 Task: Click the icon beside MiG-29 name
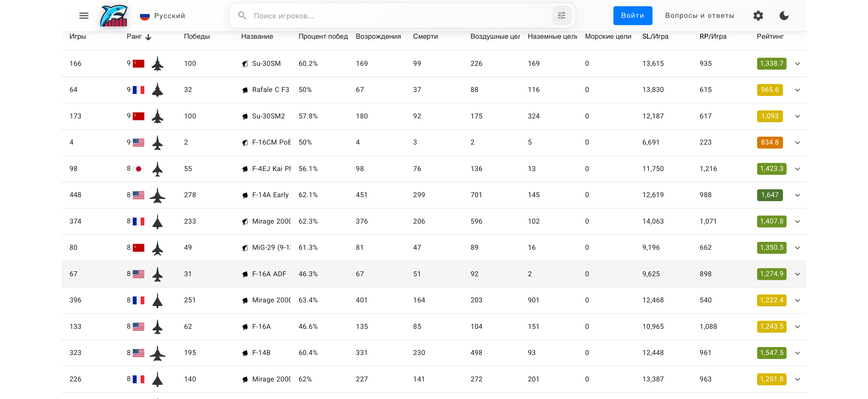coord(245,248)
